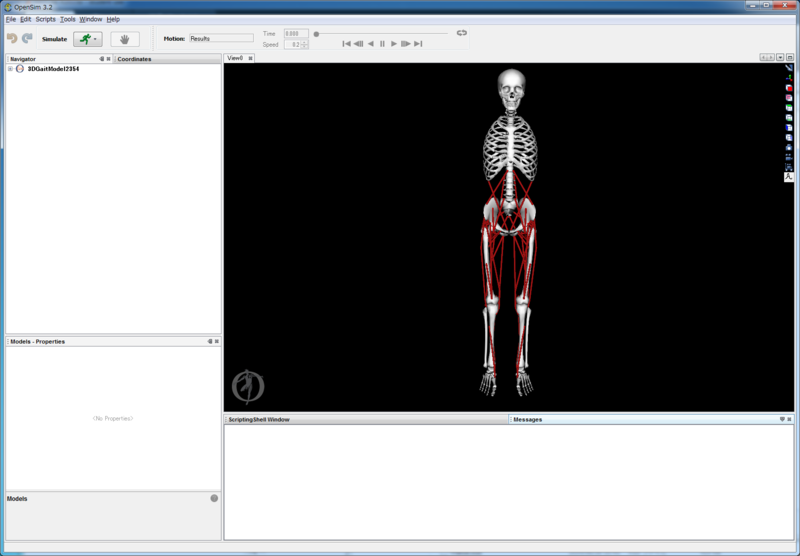This screenshot has width=800, height=556.
Task: Open the Window menu
Action: coord(91,19)
